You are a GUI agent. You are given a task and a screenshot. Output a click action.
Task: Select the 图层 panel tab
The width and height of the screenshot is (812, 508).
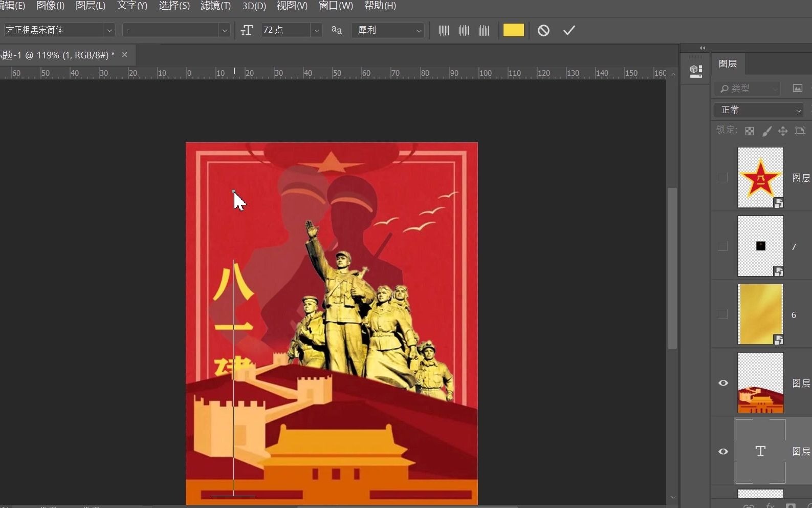click(728, 64)
